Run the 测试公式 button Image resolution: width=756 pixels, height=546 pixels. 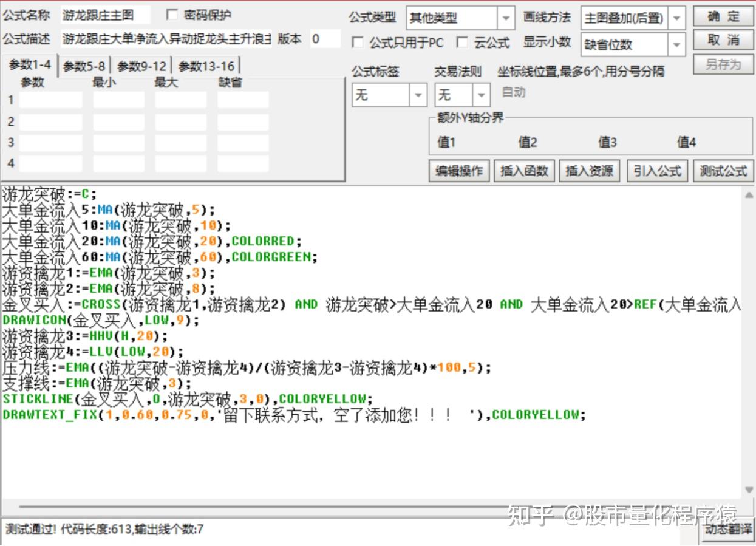(723, 171)
